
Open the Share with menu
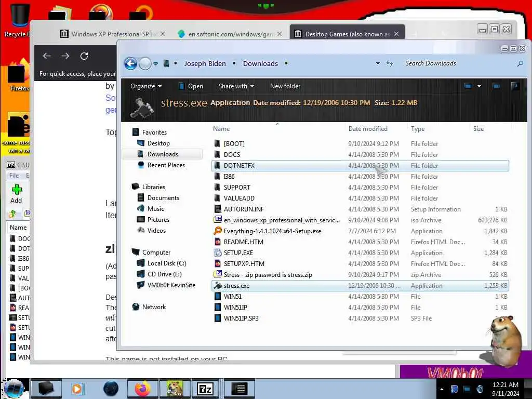[236, 86]
